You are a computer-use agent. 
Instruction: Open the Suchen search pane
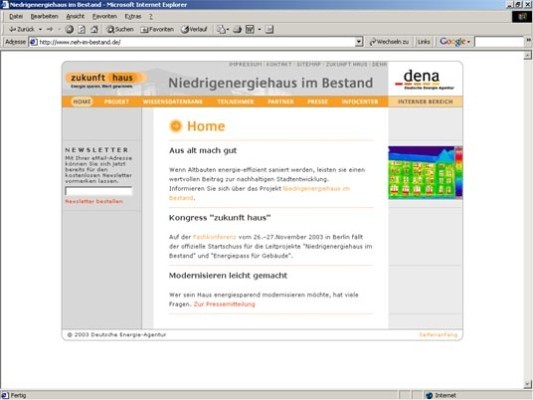(x=120, y=30)
